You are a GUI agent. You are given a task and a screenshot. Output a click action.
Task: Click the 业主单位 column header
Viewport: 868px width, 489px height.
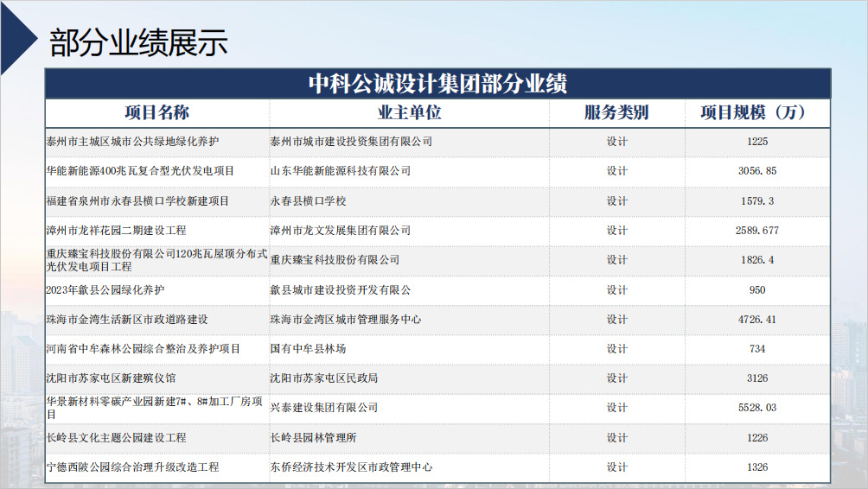pos(409,113)
